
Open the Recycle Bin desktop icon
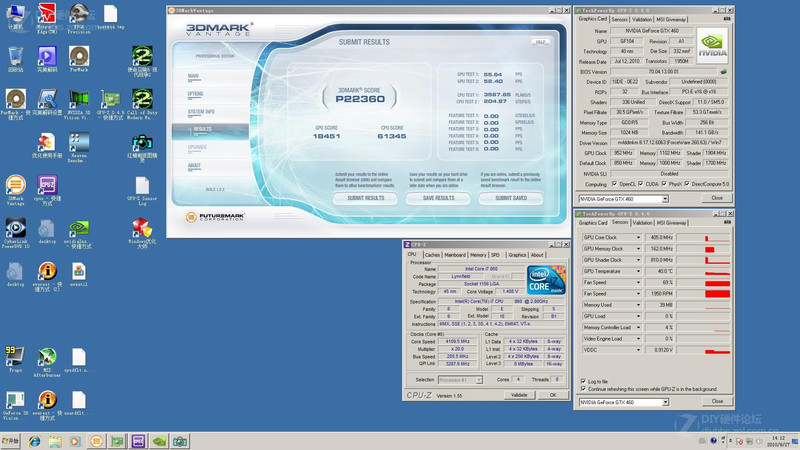(x=15, y=57)
